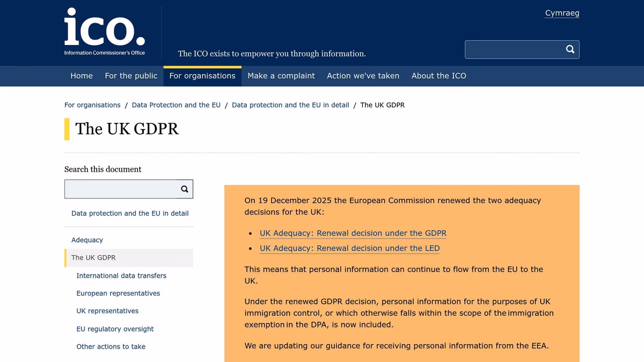Click the ICO logo in the header
The height and width of the screenshot is (362, 644).
tap(105, 32)
